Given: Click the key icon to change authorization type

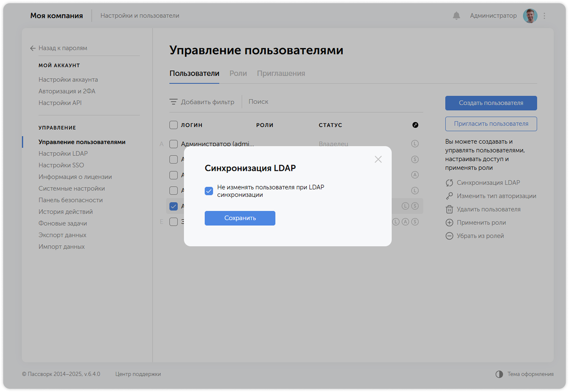Looking at the screenshot, I should pos(449,196).
